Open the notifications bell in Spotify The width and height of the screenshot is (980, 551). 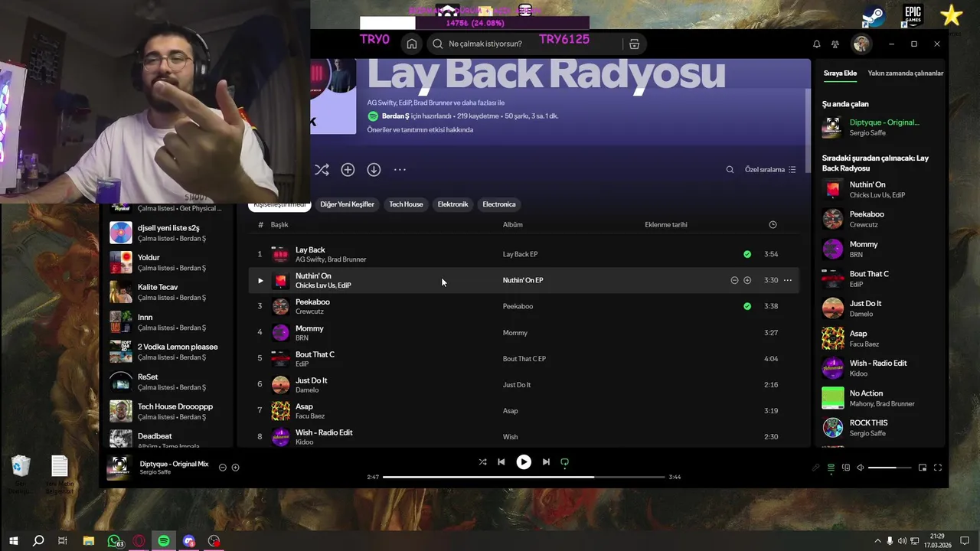816,44
